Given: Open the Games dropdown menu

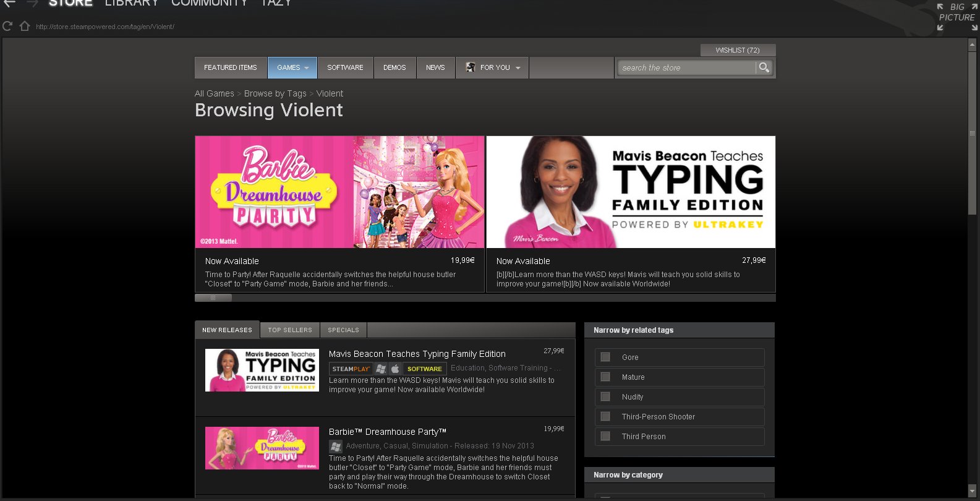Looking at the screenshot, I should 292,67.
